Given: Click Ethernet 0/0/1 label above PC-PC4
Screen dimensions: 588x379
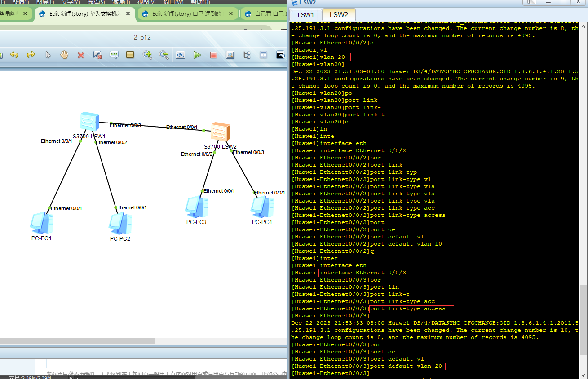Looking at the screenshot, I should coord(270,193).
